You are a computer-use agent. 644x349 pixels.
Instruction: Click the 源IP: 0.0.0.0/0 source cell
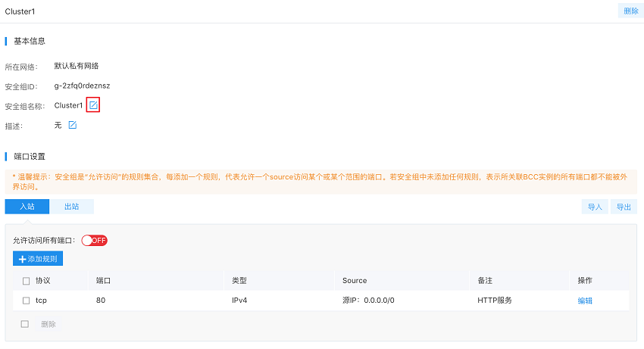(x=368, y=300)
